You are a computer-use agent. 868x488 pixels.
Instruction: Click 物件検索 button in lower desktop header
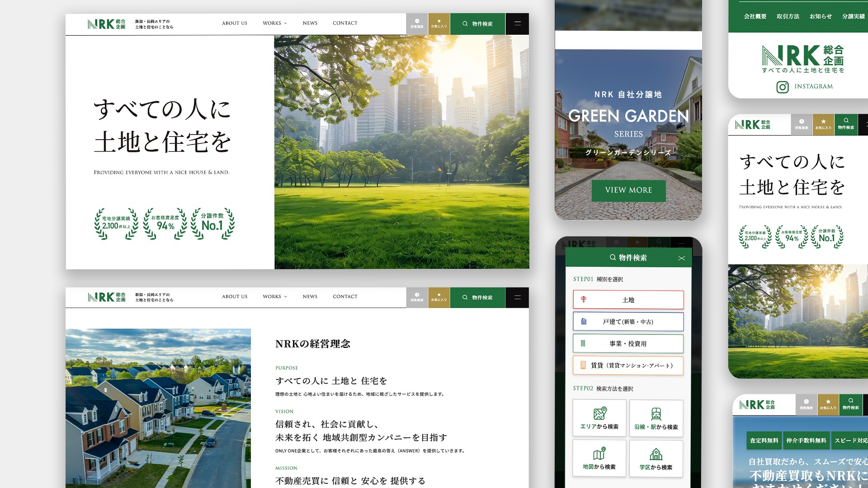point(477,297)
